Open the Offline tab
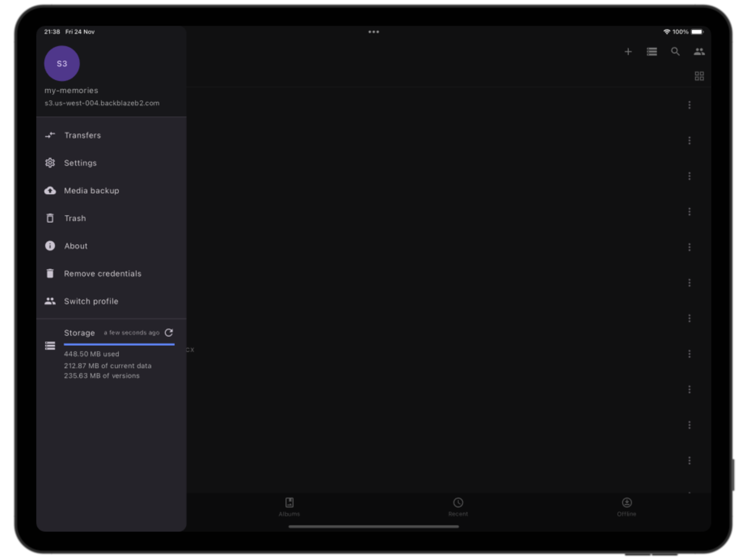This screenshot has width=747, height=560. 627,508
